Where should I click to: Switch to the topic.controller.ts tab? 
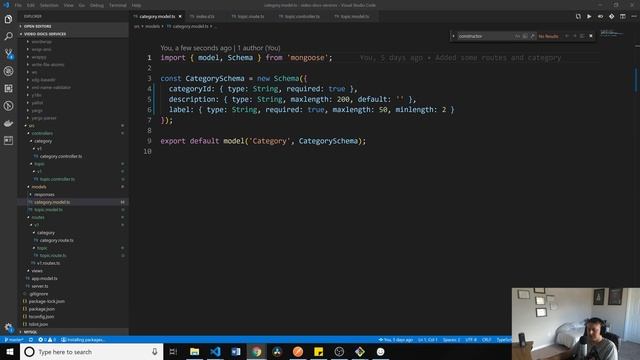[302, 17]
